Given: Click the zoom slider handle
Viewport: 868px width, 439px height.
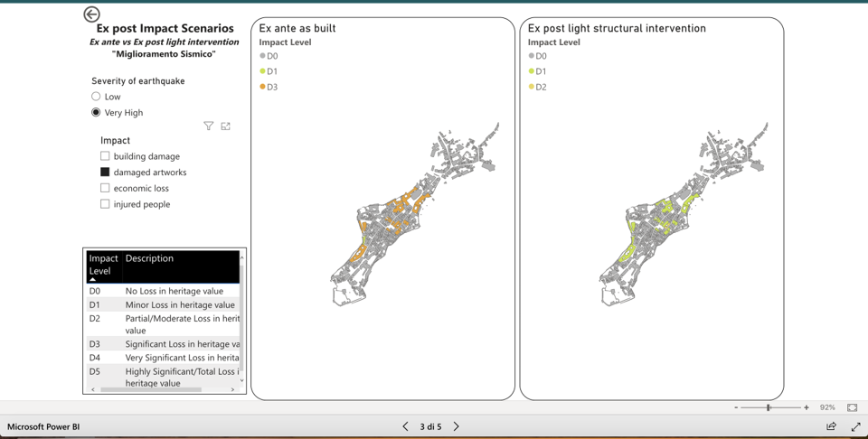Looking at the screenshot, I should click(769, 407).
